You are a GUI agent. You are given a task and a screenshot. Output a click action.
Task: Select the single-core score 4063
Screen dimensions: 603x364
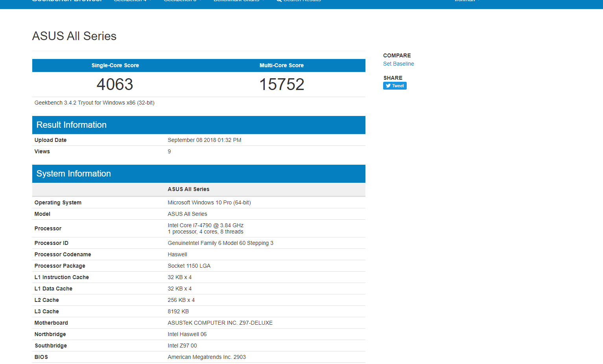[x=115, y=84]
